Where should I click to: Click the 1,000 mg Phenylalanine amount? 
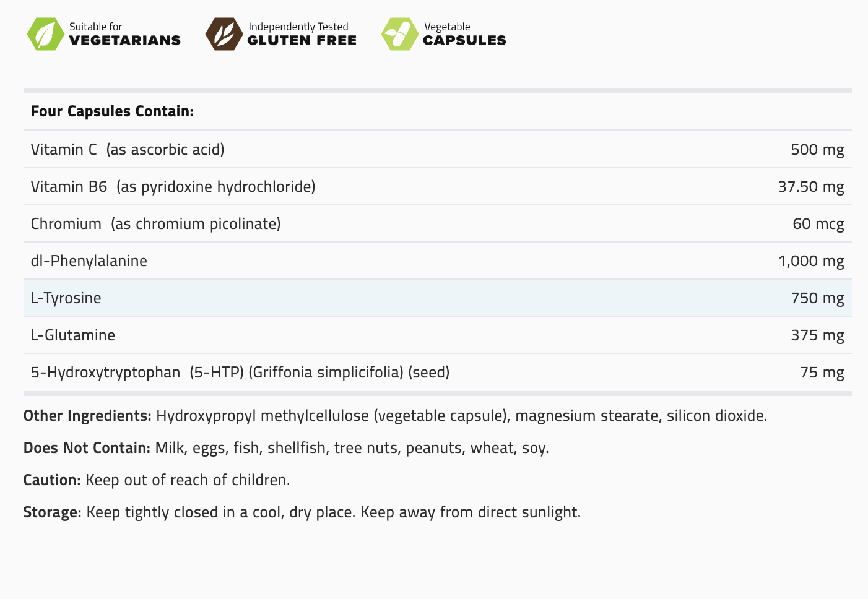pos(810,261)
